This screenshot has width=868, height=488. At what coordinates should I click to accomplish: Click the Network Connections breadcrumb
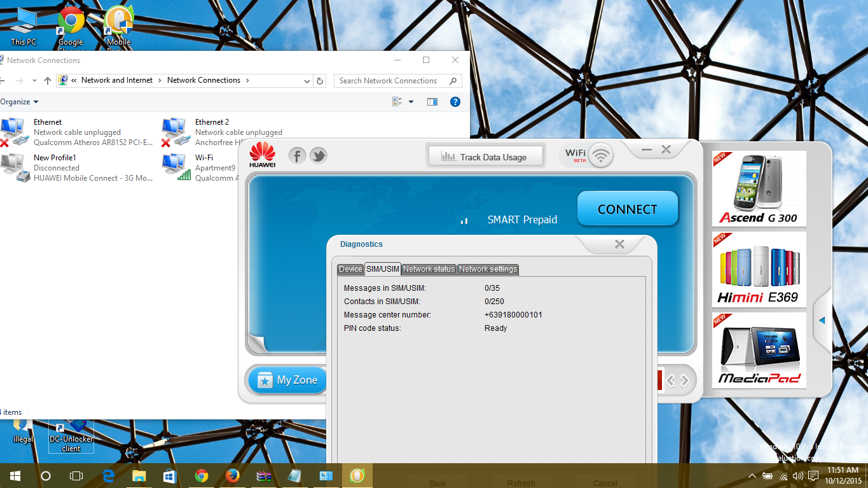(x=203, y=80)
